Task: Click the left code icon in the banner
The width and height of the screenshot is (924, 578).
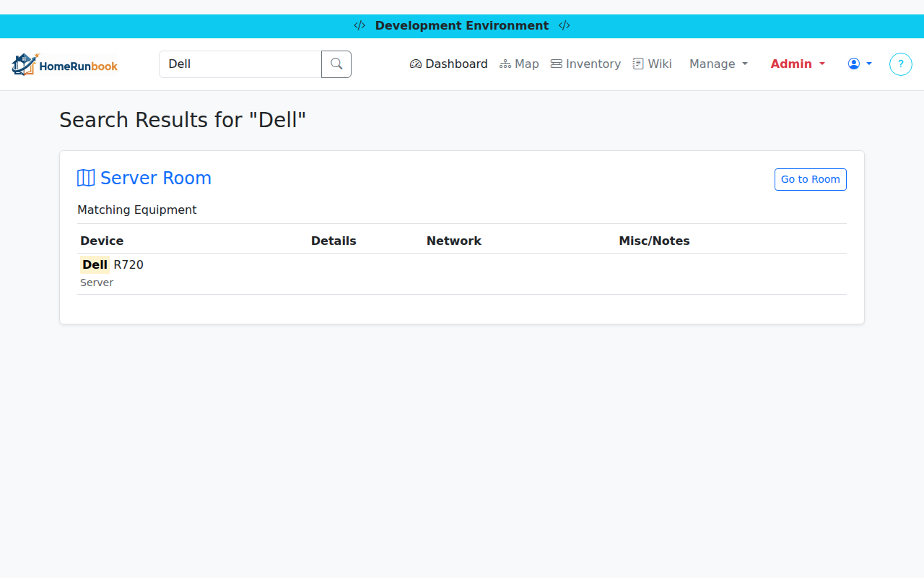Action: tap(359, 25)
